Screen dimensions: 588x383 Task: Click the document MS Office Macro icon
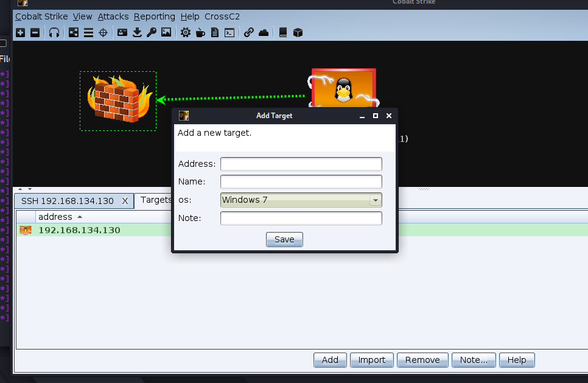pos(215,33)
